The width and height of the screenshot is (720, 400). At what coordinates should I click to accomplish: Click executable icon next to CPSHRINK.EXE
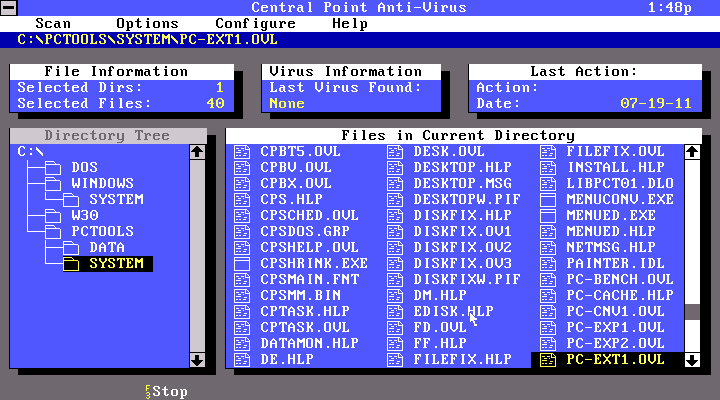tap(242, 264)
